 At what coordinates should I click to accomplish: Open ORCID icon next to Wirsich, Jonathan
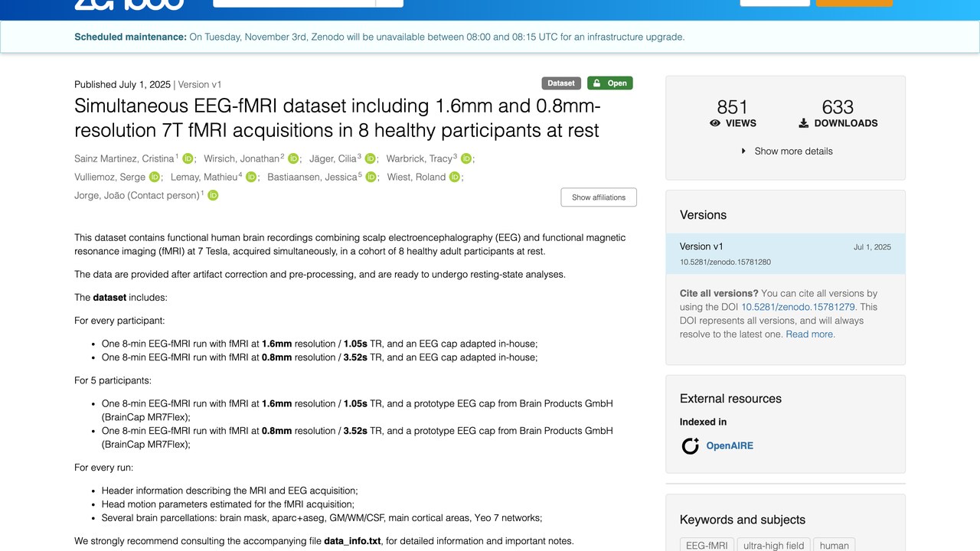click(293, 159)
